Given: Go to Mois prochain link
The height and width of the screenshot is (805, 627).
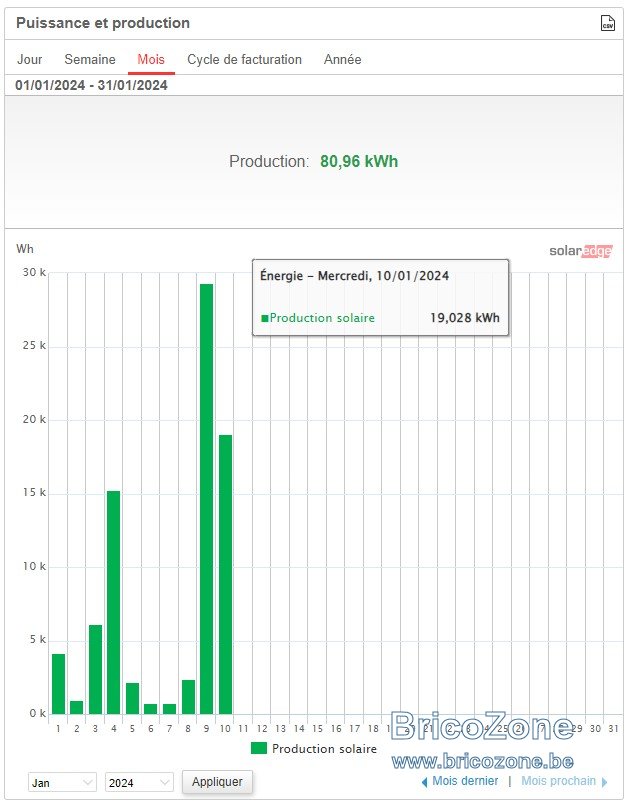Looking at the screenshot, I should click(x=559, y=781).
